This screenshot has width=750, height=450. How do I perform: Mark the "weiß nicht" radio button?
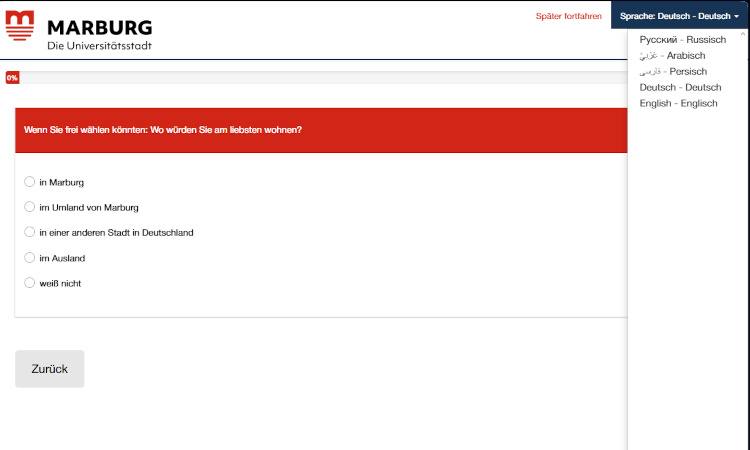(30, 283)
